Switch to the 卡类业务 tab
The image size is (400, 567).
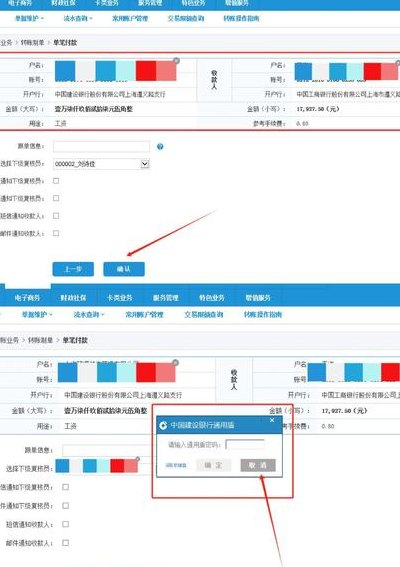(x=119, y=298)
